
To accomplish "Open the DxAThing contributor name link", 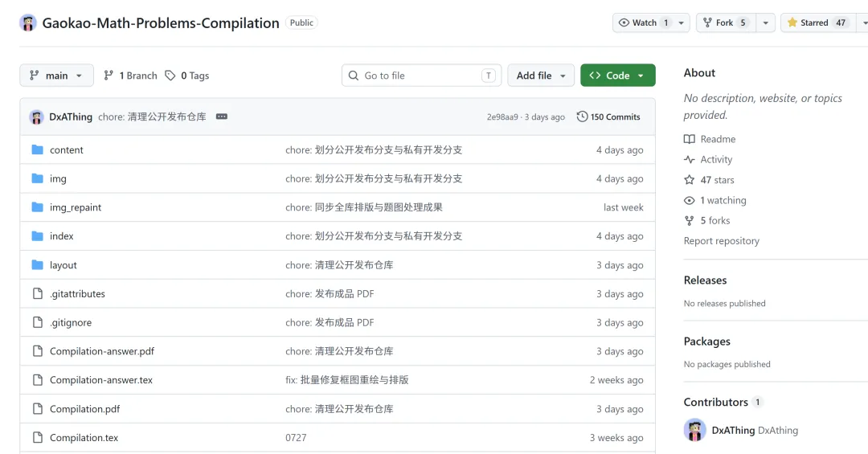I will pos(734,430).
